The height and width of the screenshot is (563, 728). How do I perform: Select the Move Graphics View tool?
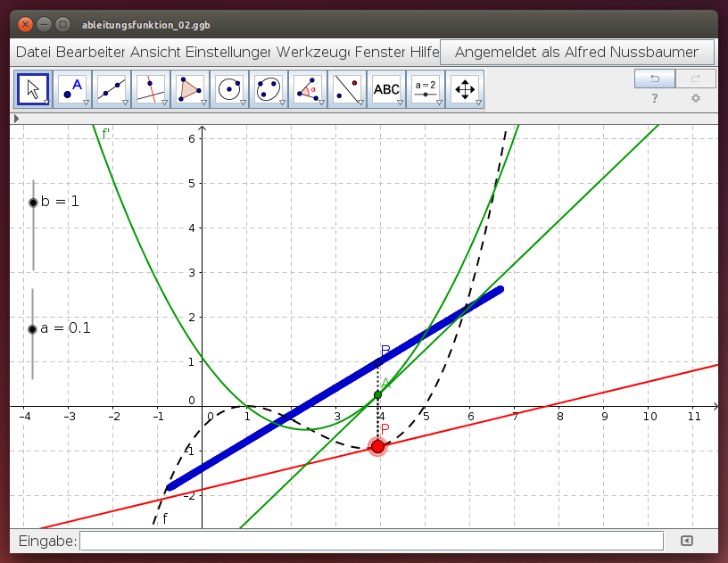[465, 89]
